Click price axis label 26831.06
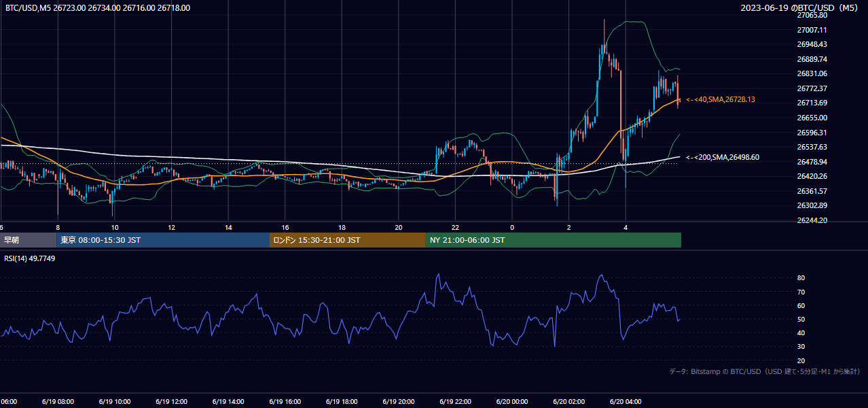 coord(812,73)
